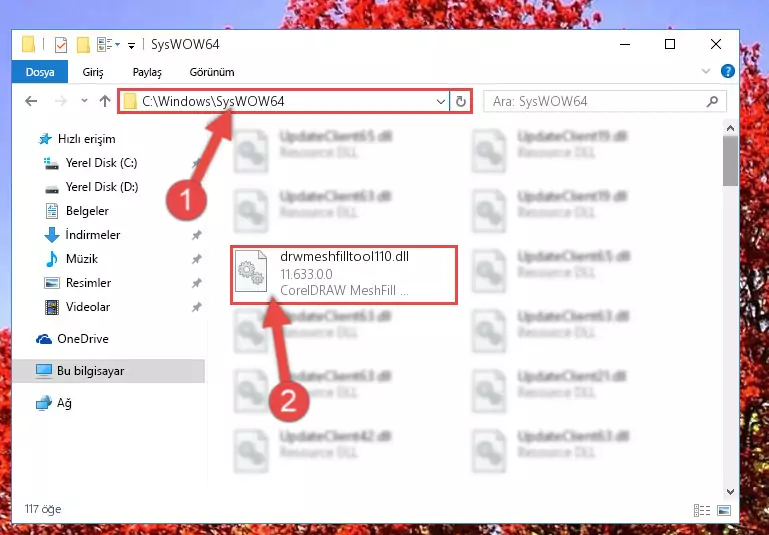Image resolution: width=769 pixels, height=535 pixels.
Task: Open the Dosya file menu tab
Action: pyautogui.click(x=40, y=72)
